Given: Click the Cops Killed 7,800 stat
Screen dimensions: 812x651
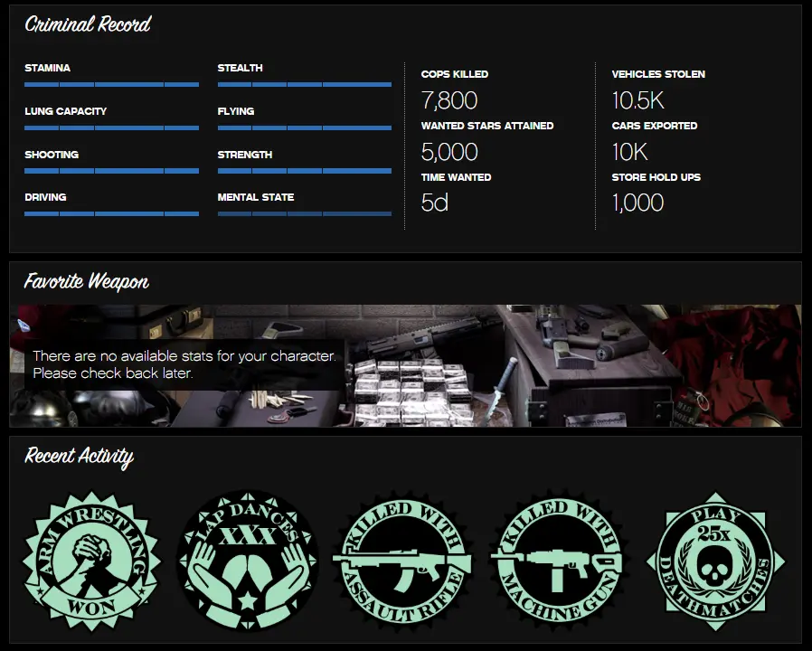Looking at the screenshot, I should (449, 100).
